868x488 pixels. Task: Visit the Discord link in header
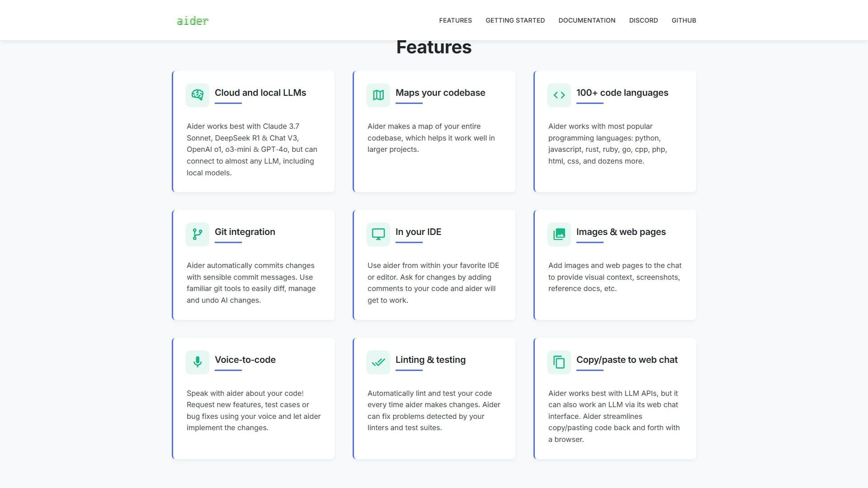pos(643,20)
